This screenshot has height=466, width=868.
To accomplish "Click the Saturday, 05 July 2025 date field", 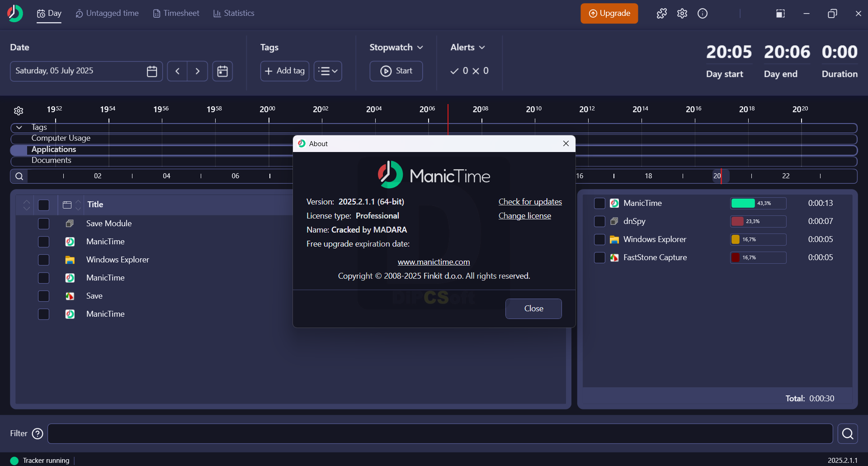I will click(x=86, y=71).
